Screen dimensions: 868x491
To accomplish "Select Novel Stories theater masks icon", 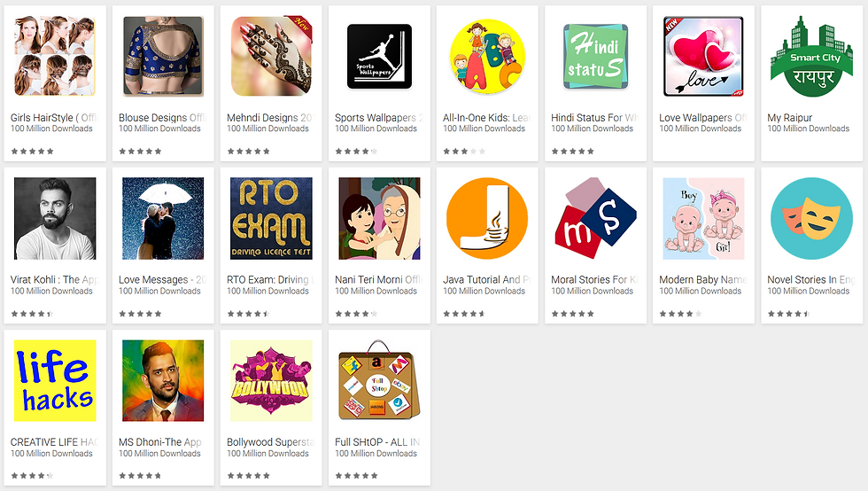I will coord(811,218).
